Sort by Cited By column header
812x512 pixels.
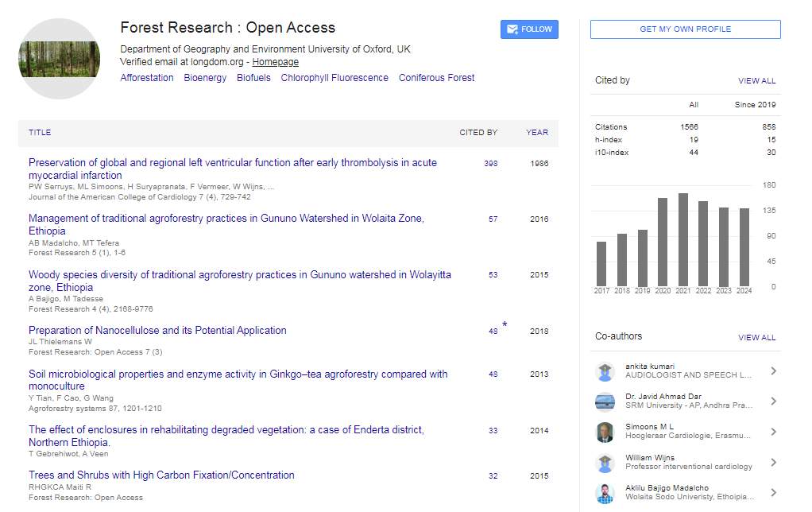click(x=478, y=133)
